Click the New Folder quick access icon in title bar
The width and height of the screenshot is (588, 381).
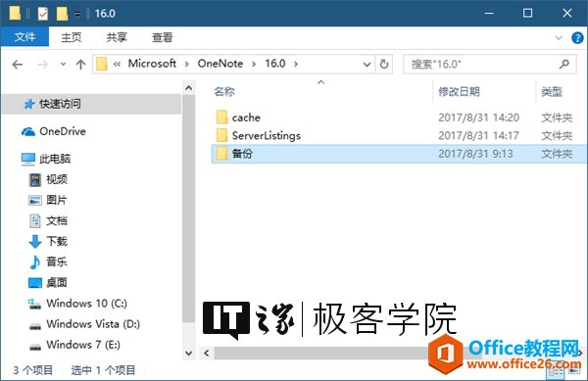(x=62, y=14)
